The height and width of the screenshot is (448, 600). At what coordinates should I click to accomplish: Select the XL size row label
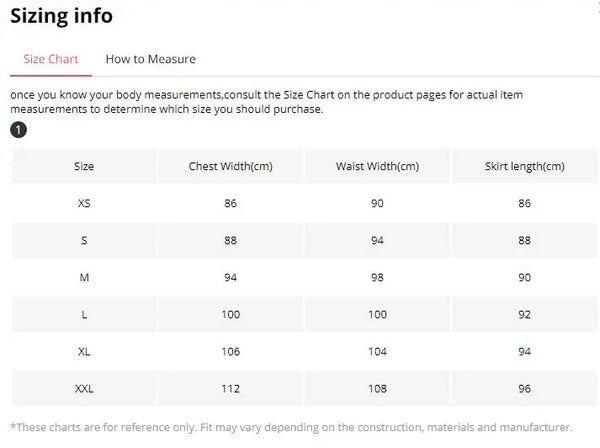(x=84, y=352)
